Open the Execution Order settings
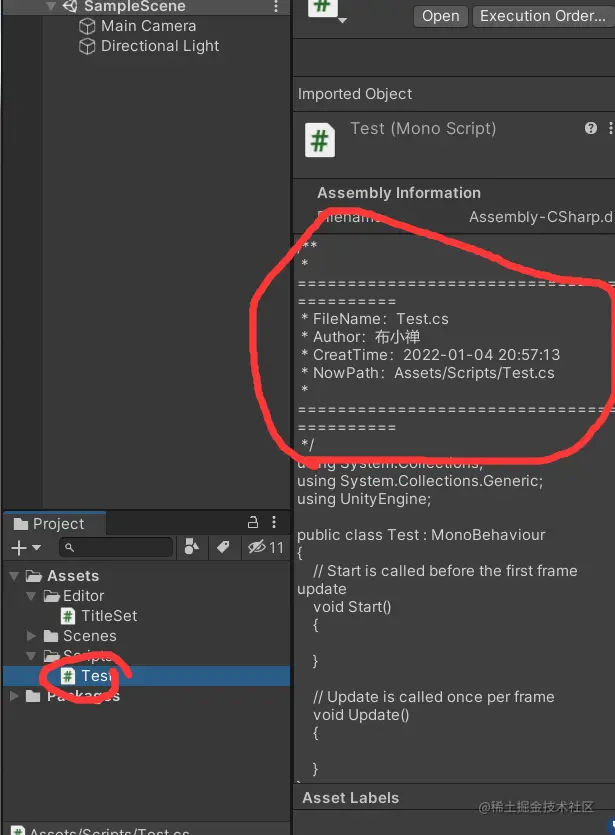This screenshot has width=615, height=835. (x=543, y=16)
